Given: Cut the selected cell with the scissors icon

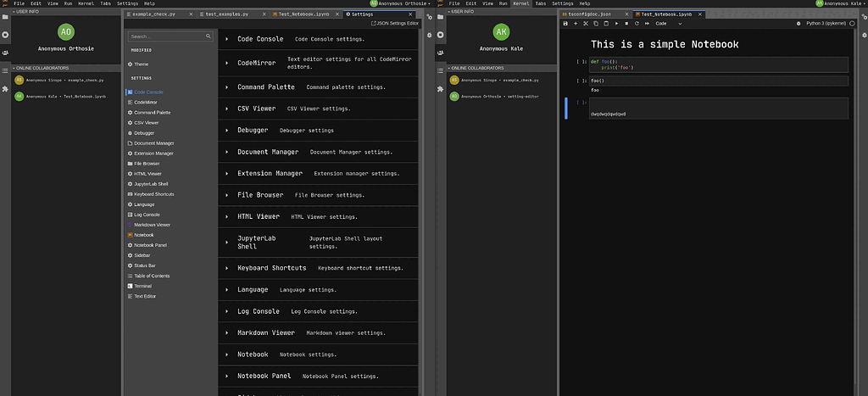Looking at the screenshot, I should click(x=587, y=24).
